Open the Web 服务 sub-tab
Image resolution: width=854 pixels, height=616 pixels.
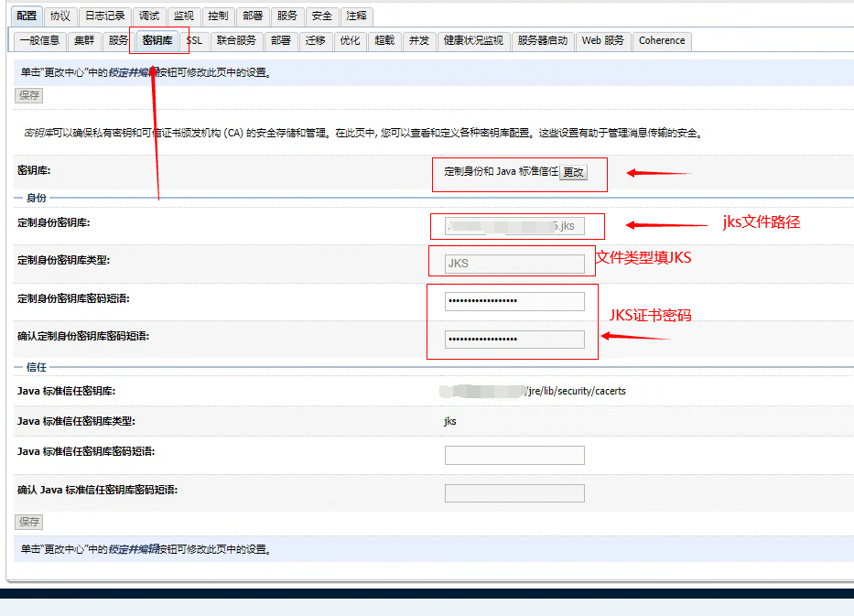[x=603, y=40]
